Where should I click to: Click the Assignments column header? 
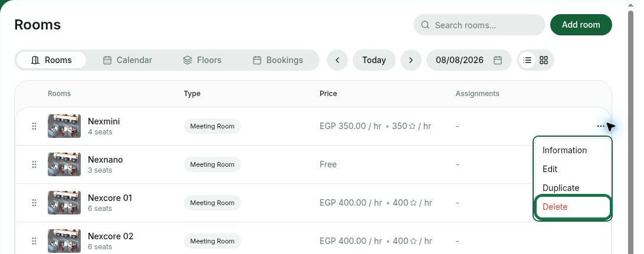(x=477, y=94)
